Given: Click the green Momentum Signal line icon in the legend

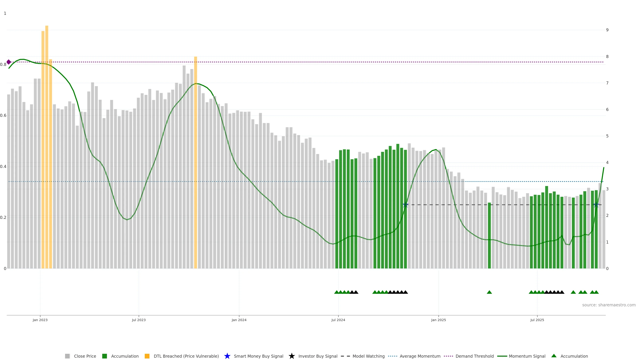Looking at the screenshot, I should [502, 356].
